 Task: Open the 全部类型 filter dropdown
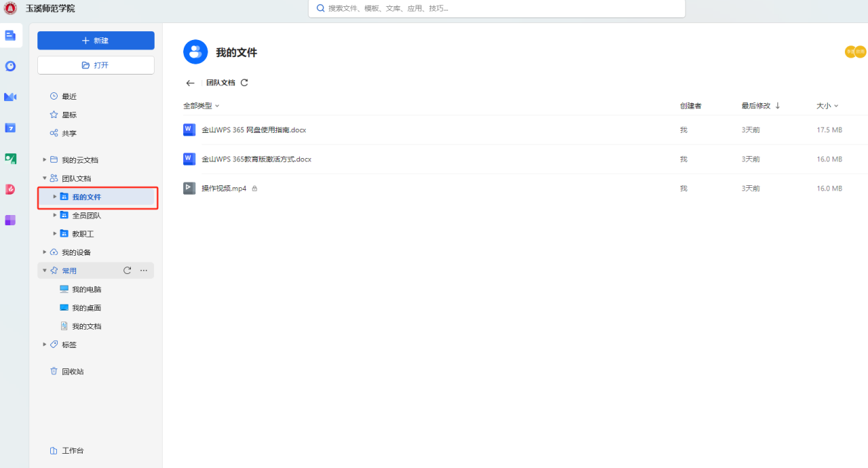point(201,106)
